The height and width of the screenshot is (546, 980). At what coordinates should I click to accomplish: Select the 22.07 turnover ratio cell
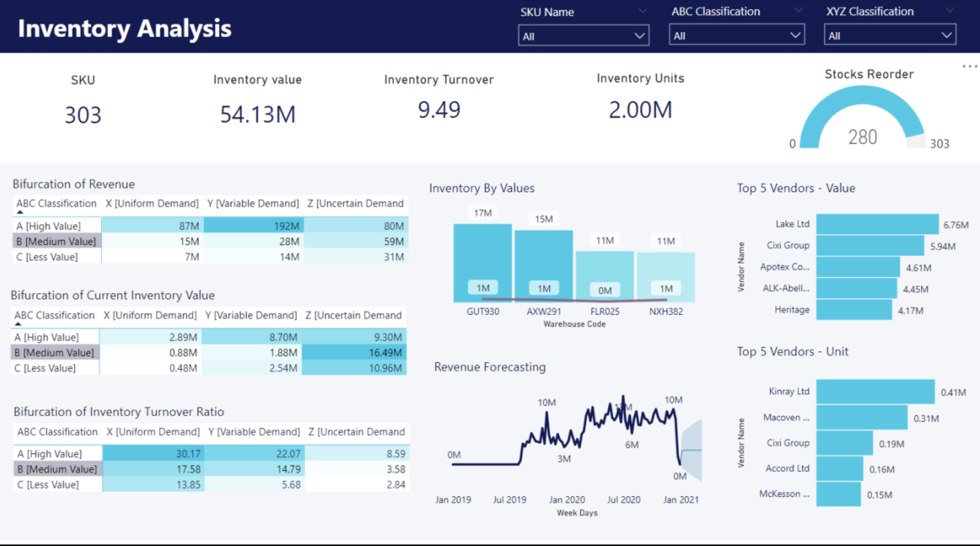[x=254, y=453]
